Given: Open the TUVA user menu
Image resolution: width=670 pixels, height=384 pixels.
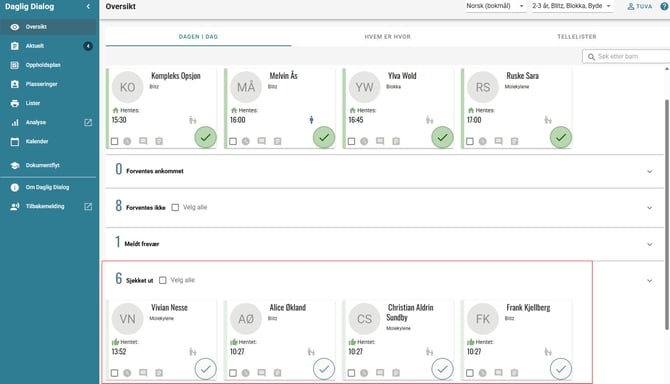Looking at the screenshot, I should pos(640,6).
